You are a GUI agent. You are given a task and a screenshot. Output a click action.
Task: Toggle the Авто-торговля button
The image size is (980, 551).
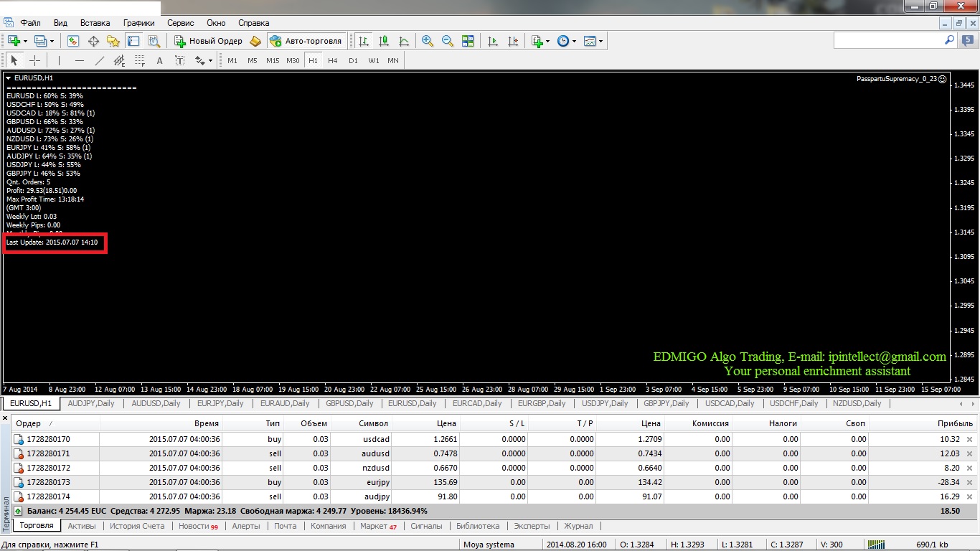click(306, 41)
